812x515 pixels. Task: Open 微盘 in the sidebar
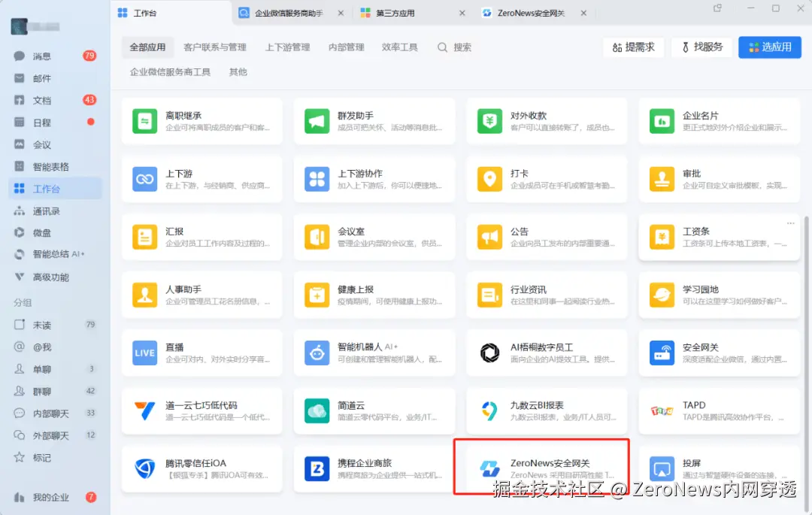pos(55,233)
